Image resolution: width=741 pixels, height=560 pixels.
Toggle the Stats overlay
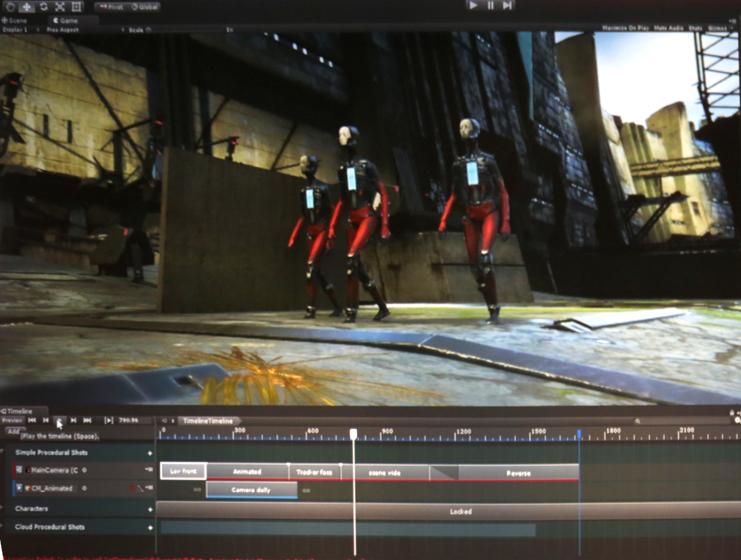696,28
